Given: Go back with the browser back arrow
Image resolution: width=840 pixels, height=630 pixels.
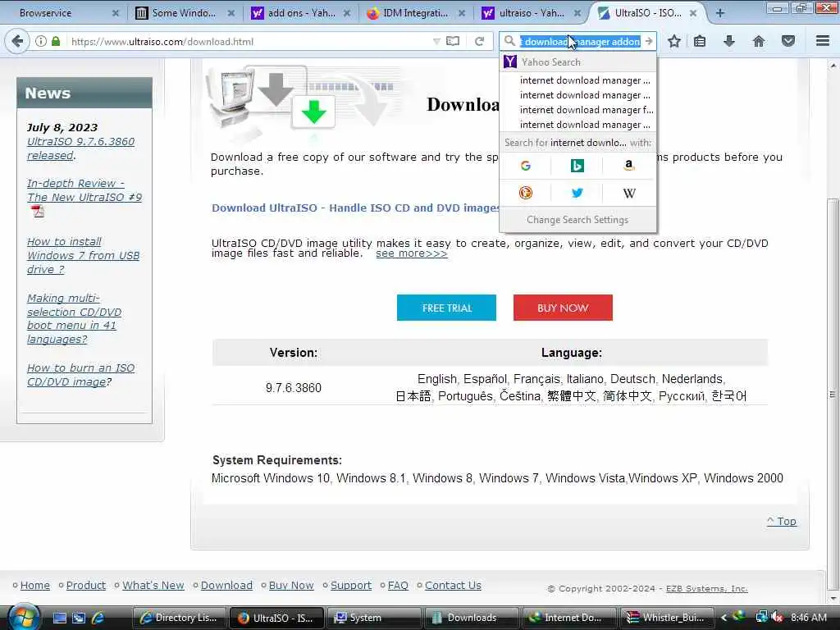Looking at the screenshot, I should (x=17, y=41).
